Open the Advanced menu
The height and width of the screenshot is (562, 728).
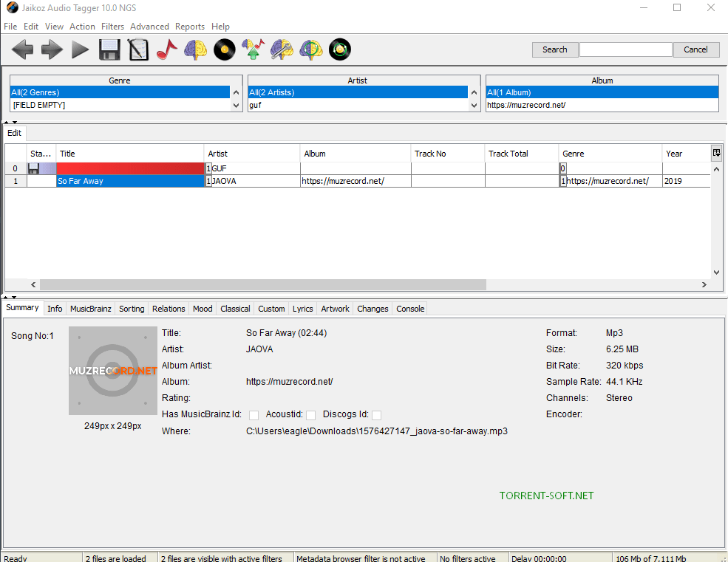[x=149, y=27]
